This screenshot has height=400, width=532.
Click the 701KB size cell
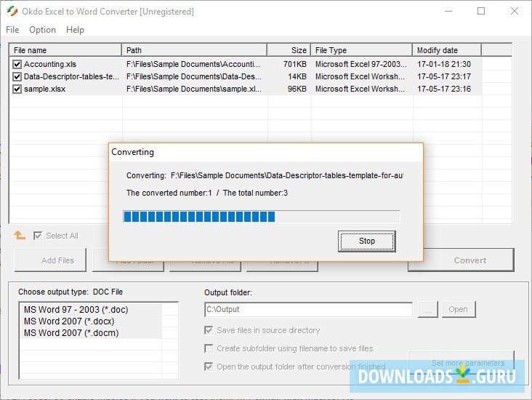point(295,64)
